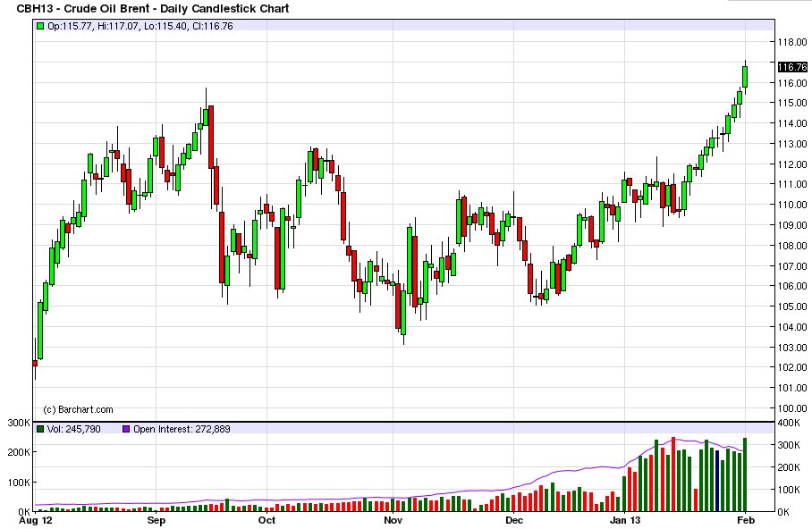The width and height of the screenshot is (812, 529).
Task: Click the 113.00 price axis label
Action: (x=792, y=144)
